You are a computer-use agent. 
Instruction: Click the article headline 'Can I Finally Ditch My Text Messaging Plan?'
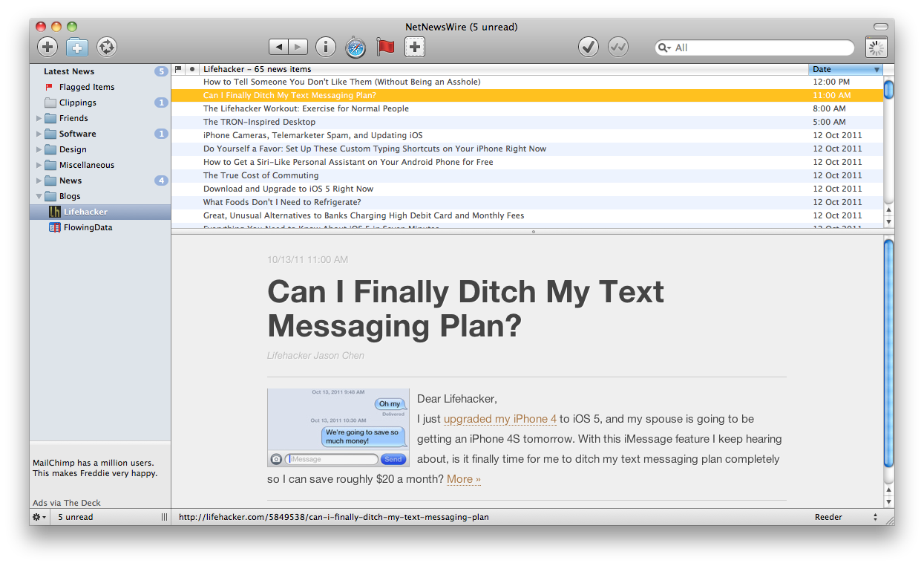[x=465, y=308]
